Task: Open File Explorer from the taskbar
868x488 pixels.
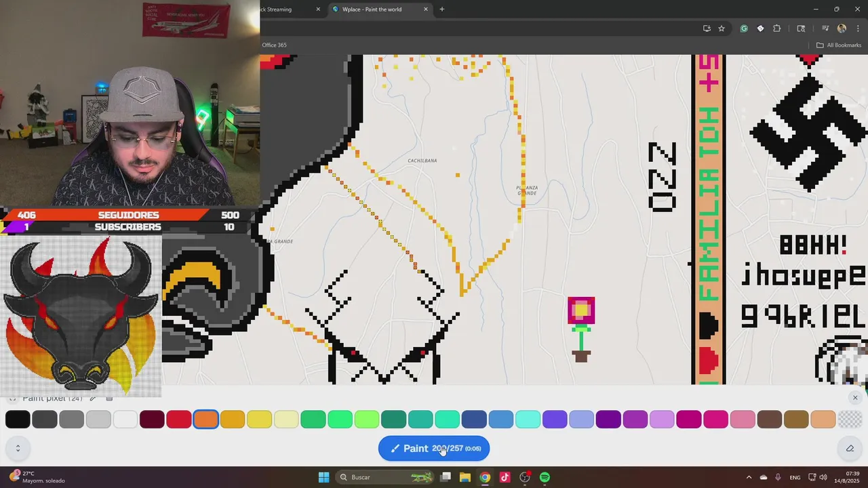Action: tap(465, 477)
